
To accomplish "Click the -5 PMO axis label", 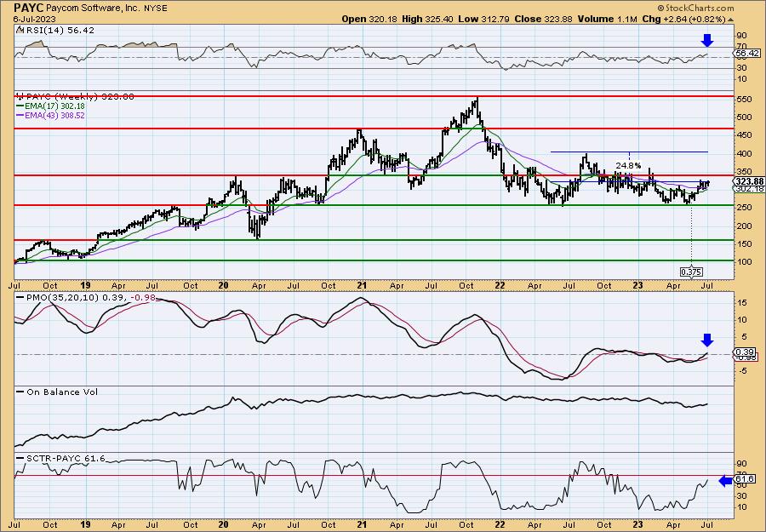I will 742,371.
